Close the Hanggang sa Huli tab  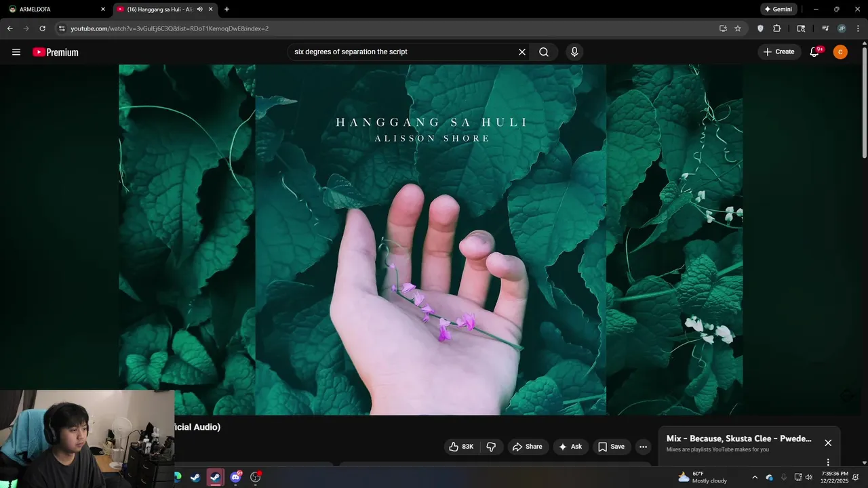(x=211, y=9)
